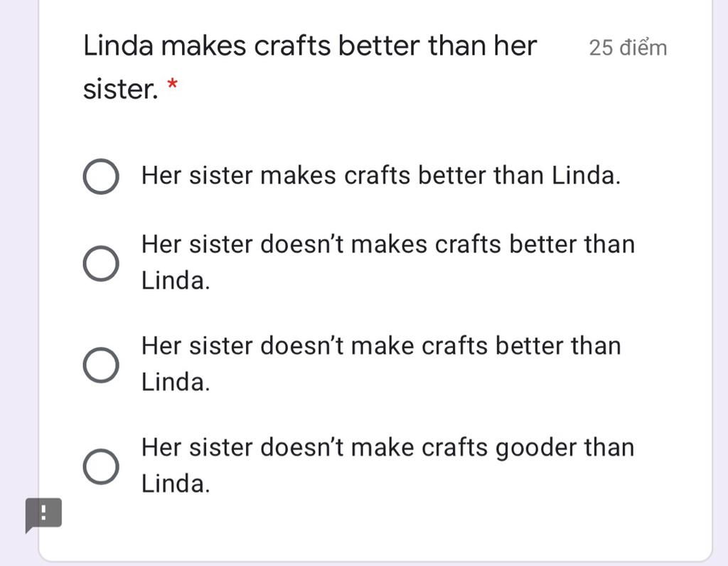Click the option text containing "crafts gooder than"

click(387, 448)
